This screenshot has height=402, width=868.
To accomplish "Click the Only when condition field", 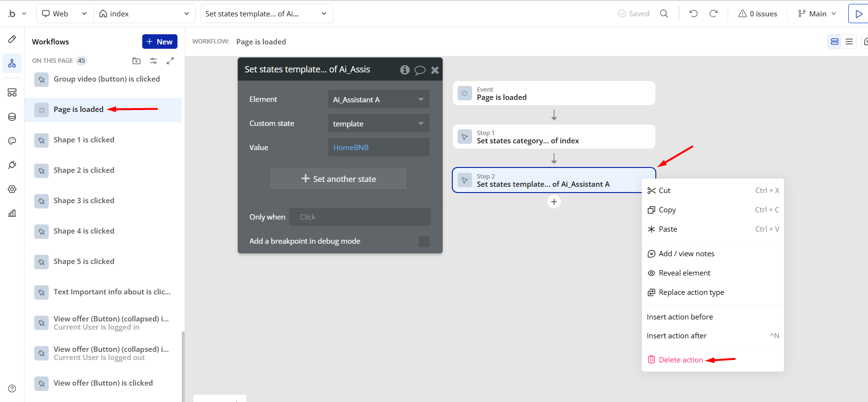I will tap(359, 217).
